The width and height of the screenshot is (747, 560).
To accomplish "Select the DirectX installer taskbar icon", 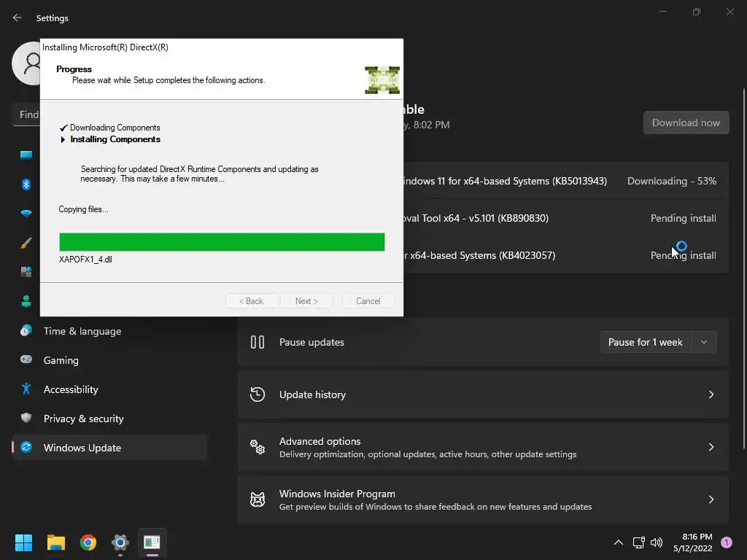I will 152,542.
